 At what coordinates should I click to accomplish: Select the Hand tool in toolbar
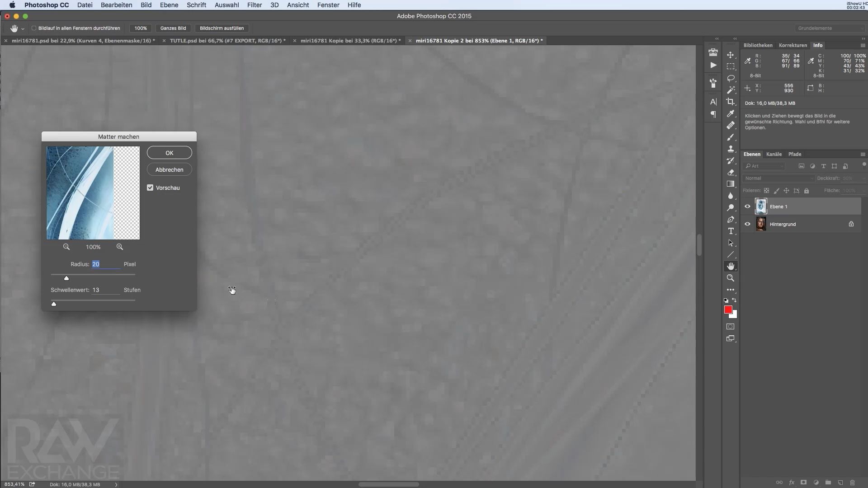730,266
